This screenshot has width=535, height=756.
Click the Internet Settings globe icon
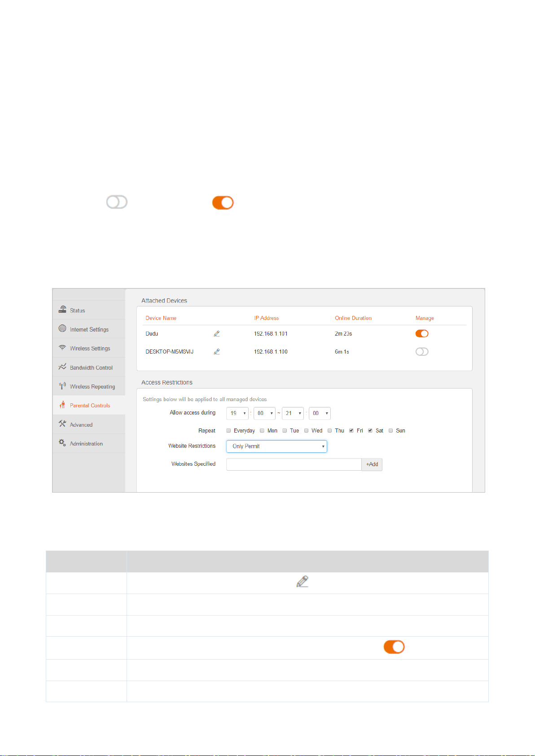point(62,328)
